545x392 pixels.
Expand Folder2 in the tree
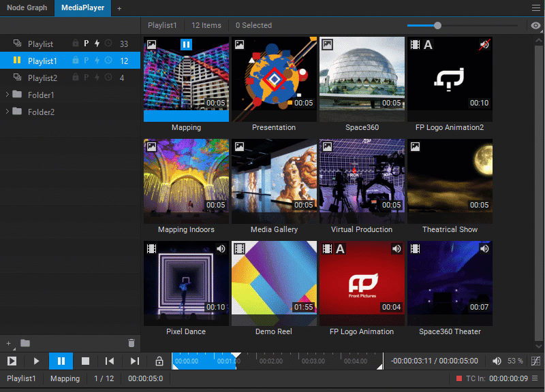pos(7,111)
